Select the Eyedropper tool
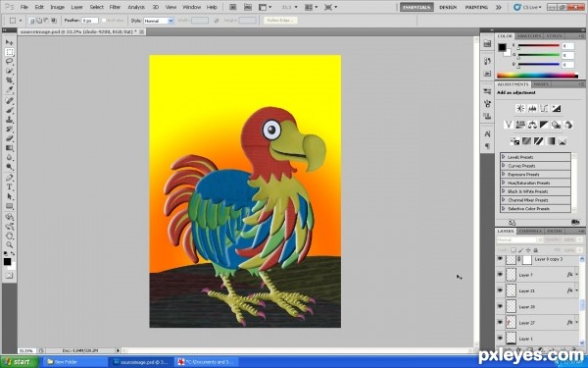Image resolution: width=588 pixels, height=368 pixels. pos(10,89)
